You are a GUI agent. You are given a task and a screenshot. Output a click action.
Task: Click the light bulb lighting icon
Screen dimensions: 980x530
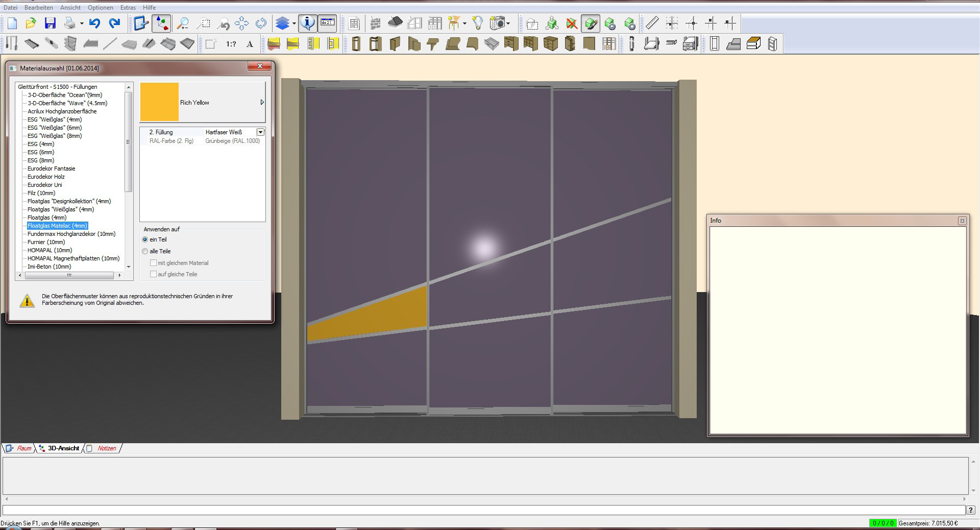click(x=477, y=23)
